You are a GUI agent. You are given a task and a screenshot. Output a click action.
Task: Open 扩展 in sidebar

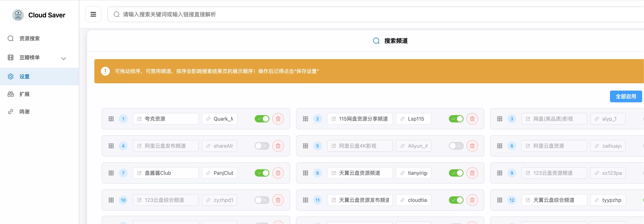pos(39,94)
